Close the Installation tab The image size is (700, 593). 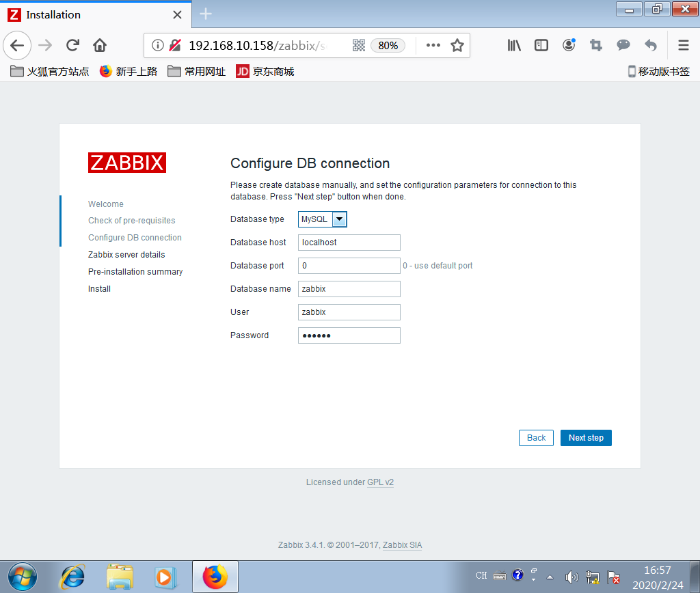(177, 15)
